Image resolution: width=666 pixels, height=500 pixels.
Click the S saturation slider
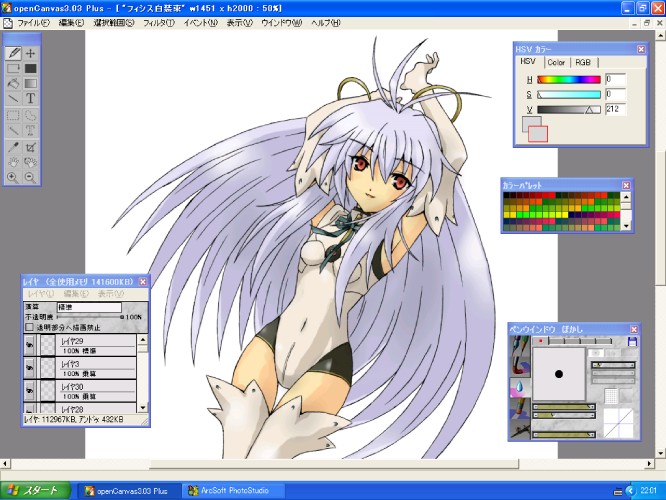point(569,94)
